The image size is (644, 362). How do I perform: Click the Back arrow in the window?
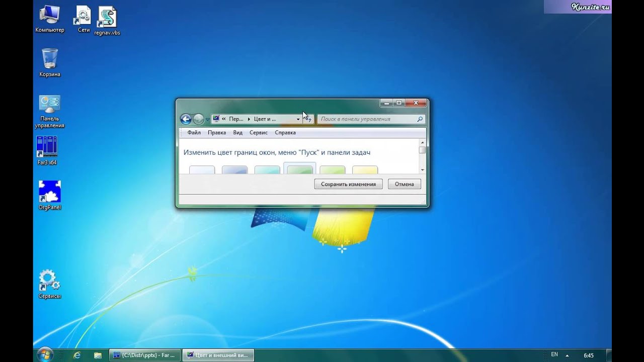coord(186,119)
